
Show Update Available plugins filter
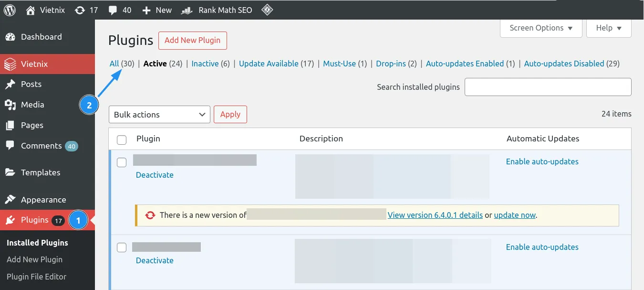(x=269, y=64)
